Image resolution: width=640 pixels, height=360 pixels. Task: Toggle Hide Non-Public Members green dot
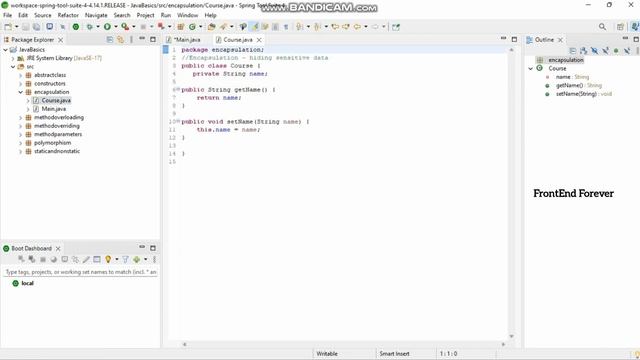616,51
